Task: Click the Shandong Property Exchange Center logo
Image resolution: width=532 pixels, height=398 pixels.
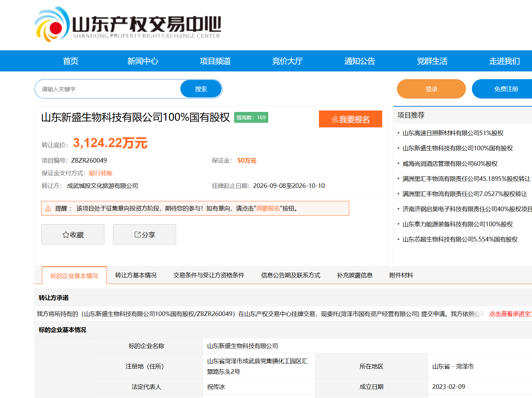Action: pyautogui.click(x=128, y=24)
